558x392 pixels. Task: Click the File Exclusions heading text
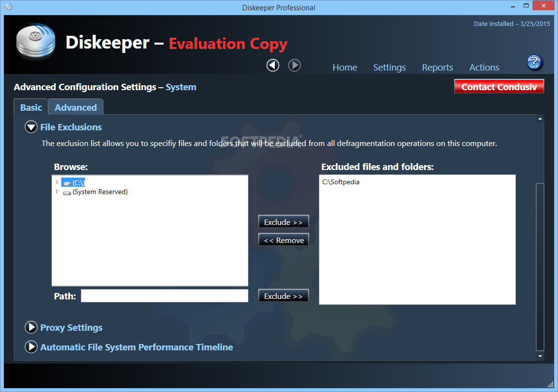[71, 127]
